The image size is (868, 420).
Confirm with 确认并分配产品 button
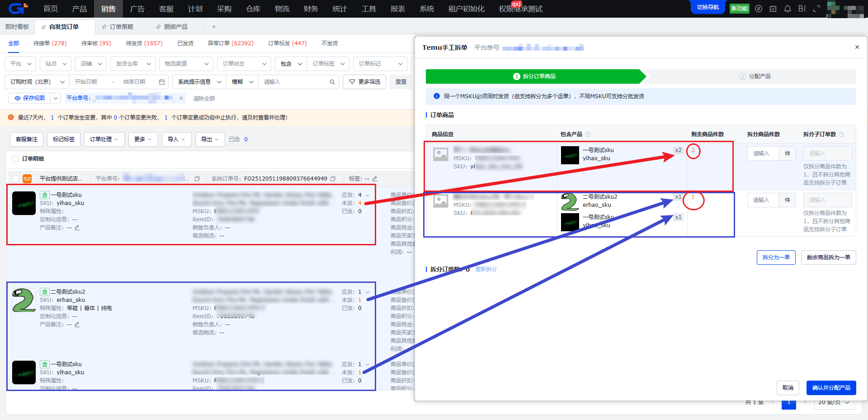[x=831, y=388]
